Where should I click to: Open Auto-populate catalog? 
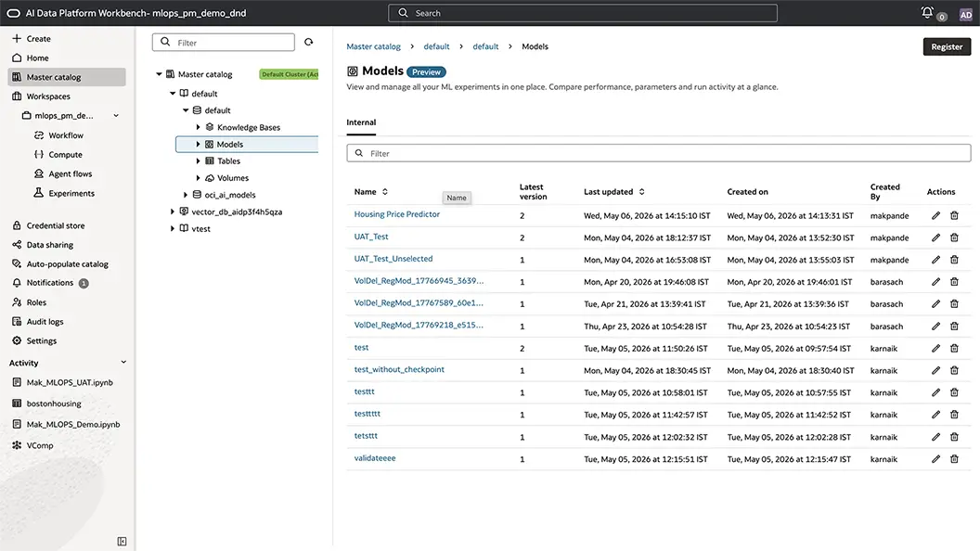coord(68,263)
